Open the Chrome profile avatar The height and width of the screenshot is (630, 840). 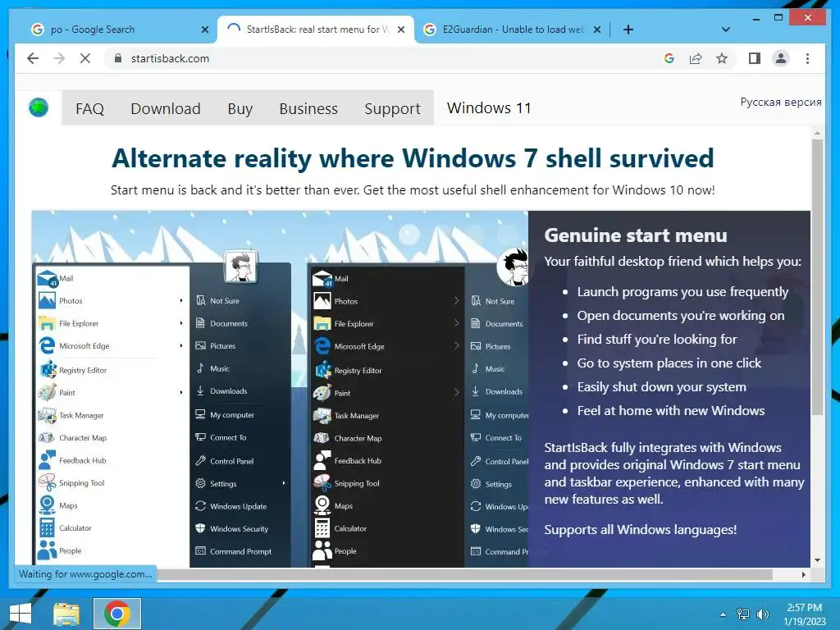[781, 58]
